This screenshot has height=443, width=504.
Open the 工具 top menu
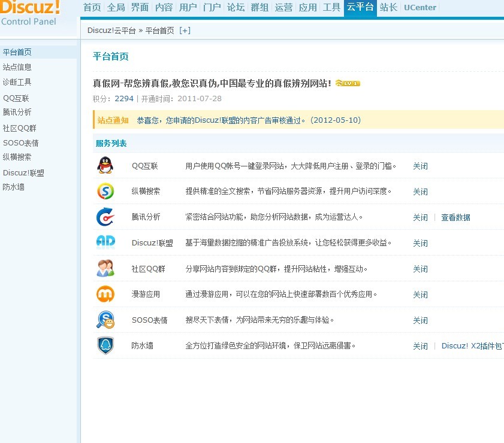point(331,7)
